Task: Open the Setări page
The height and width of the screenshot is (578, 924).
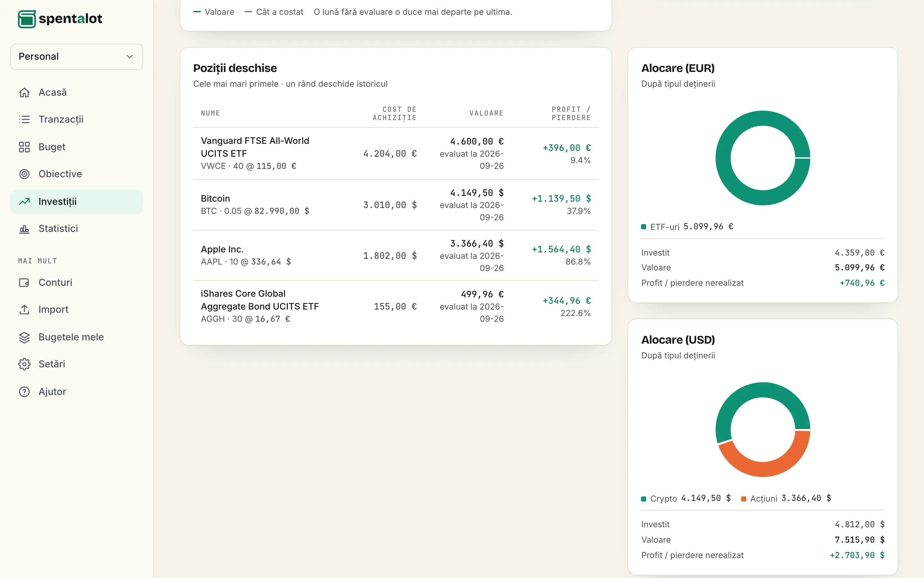Action: coord(76,364)
